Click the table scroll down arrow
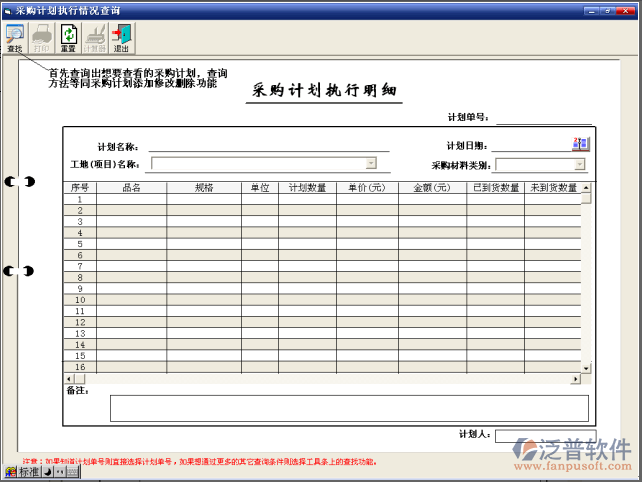Screen dimensions: 642x482 (x=586, y=368)
